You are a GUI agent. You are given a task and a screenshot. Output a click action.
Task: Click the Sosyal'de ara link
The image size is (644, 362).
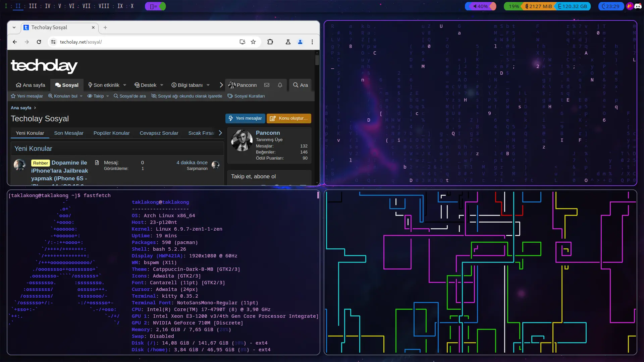pos(130,96)
